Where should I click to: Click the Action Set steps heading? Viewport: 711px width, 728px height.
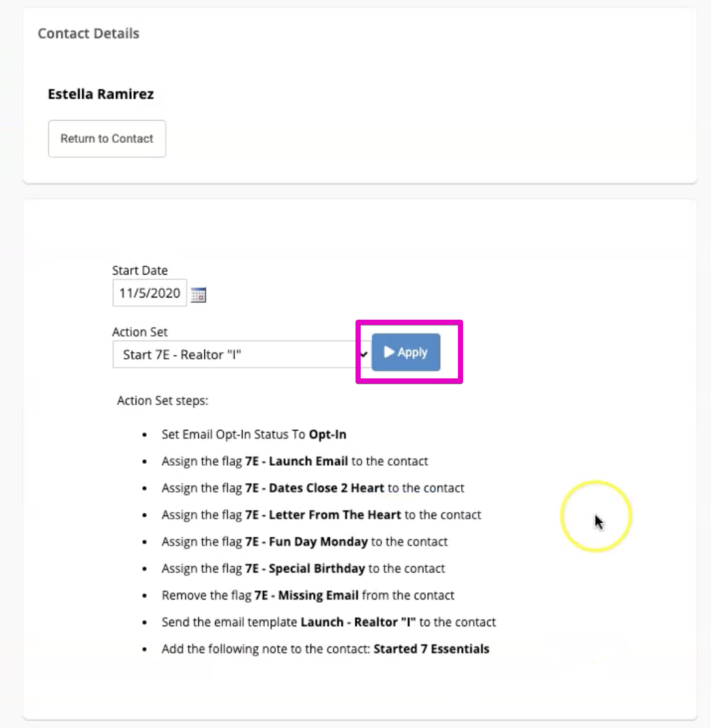point(162,401)
